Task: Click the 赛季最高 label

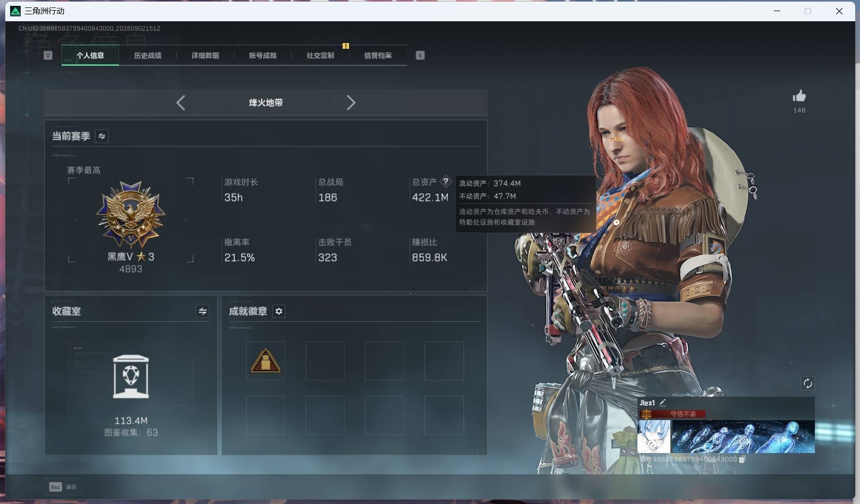Action: 83,170
